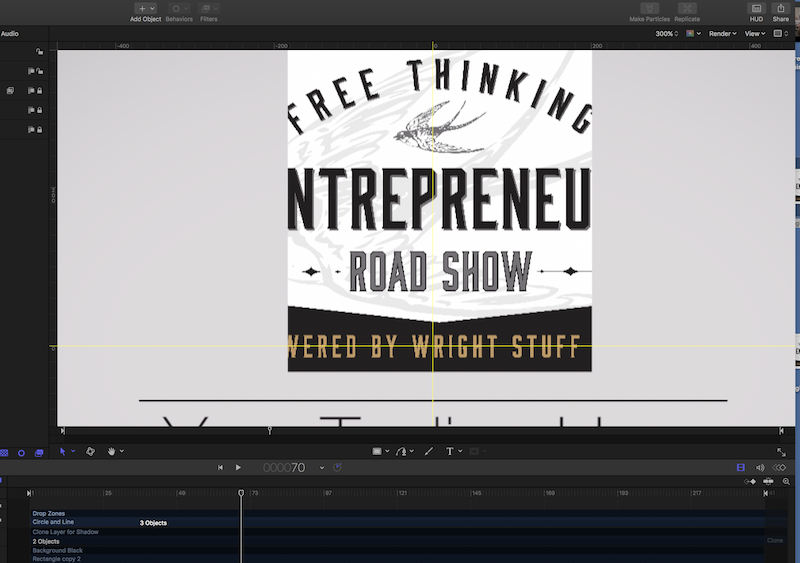This screenshot has width=800, height=563.
Task: Go to start of project
Action: 220,468
